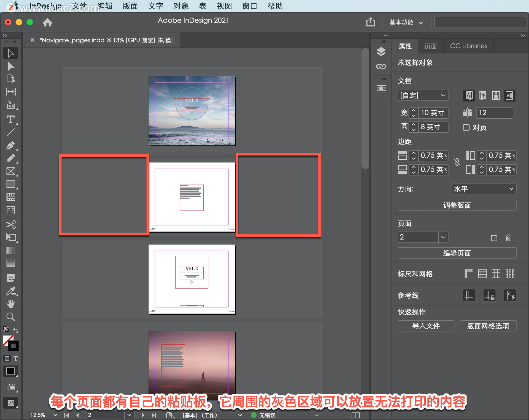Viewport: 529px width, 420px height.
Task: Add a new page icon
Action: click(494, 238)
